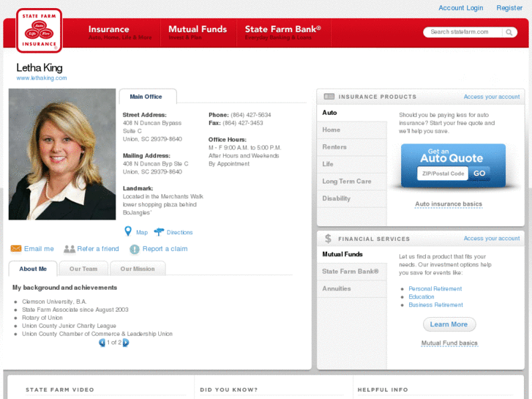Go to next background page arrow
Screen dimensions: 532x399
126,343
